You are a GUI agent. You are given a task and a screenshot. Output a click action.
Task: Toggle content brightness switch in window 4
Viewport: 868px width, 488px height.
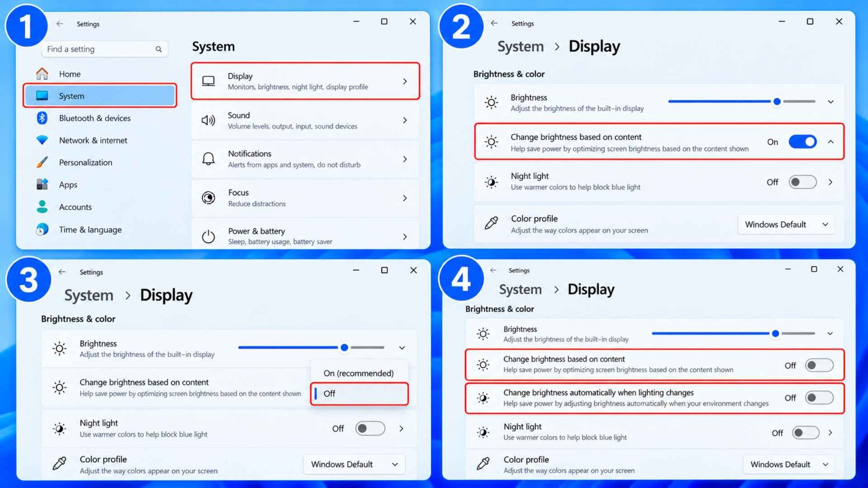pyautogui.click(x=819, y=365)
